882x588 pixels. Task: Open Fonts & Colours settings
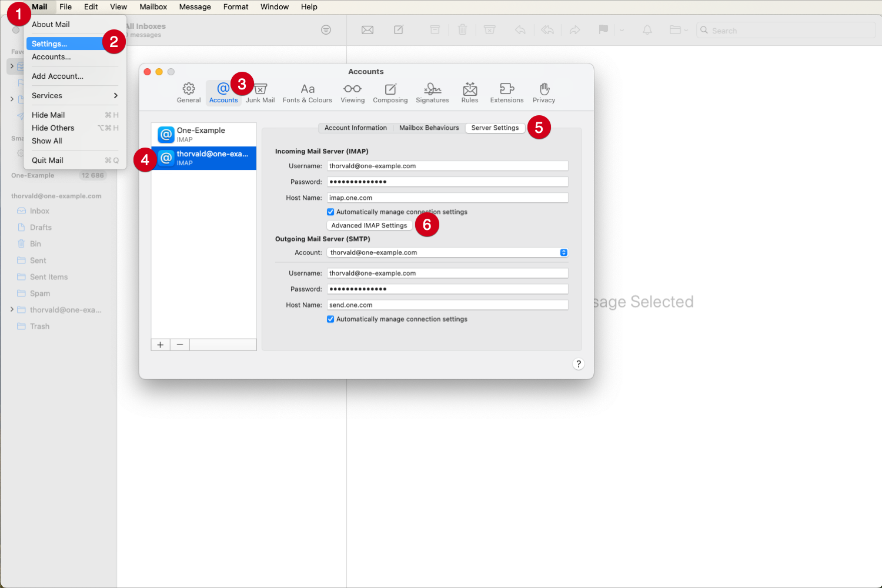tap(307, 92)
